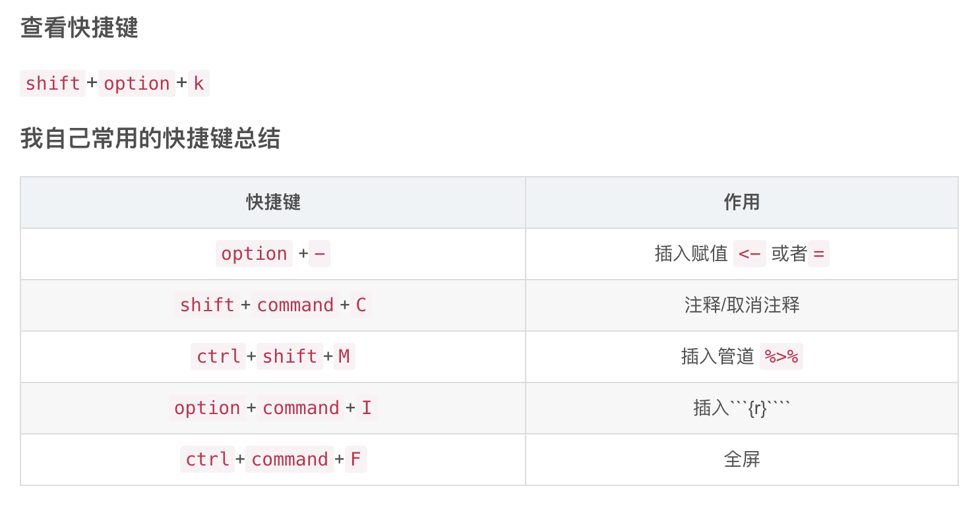980x513 pixels.
Task: Click the 查看快捷键 heading
Action: point(79,28)
